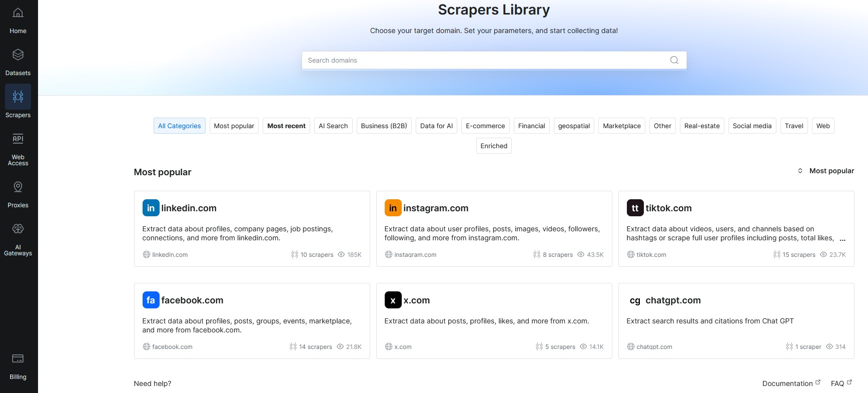Open the Home sidebar icon

(18, 13)
